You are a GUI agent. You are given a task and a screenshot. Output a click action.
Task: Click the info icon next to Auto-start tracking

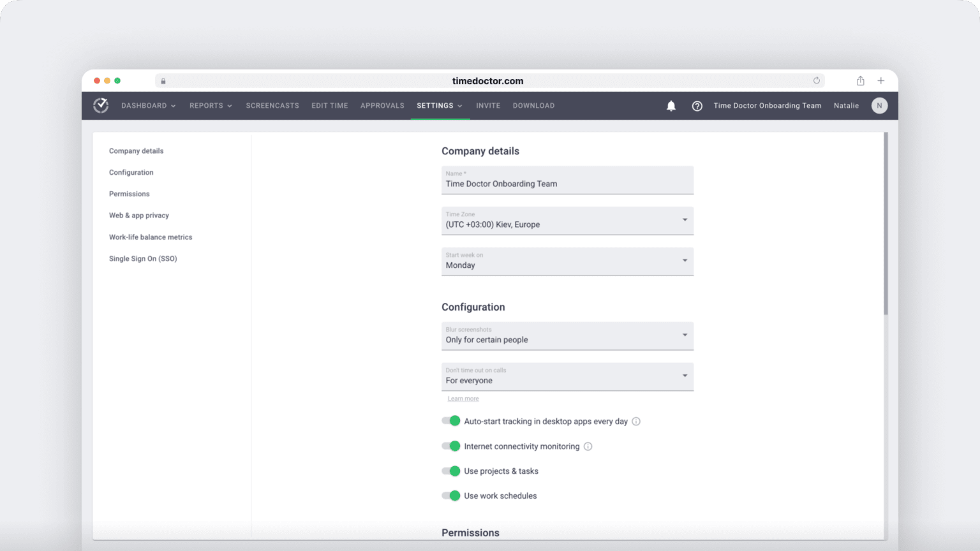click(x=636, y=421)
